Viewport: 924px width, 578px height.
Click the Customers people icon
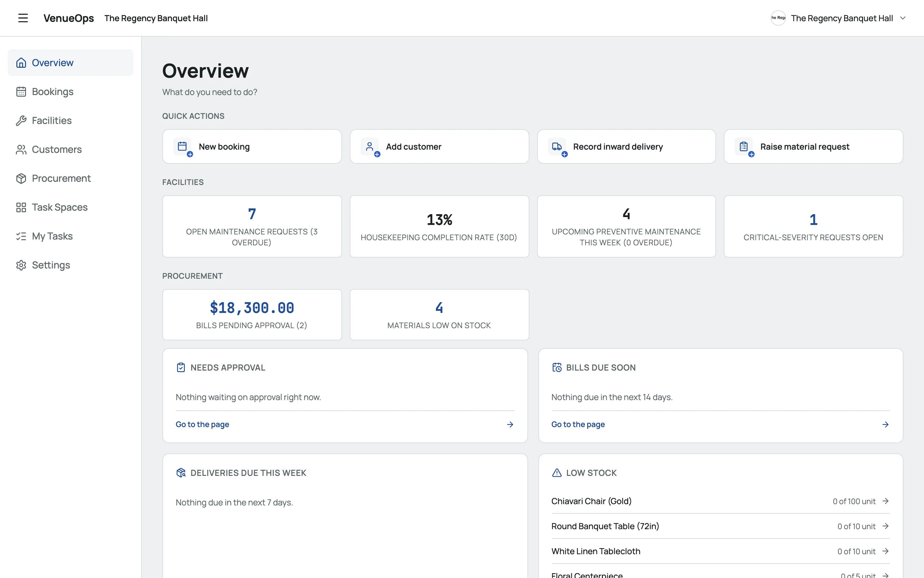(x=21, y=149)
